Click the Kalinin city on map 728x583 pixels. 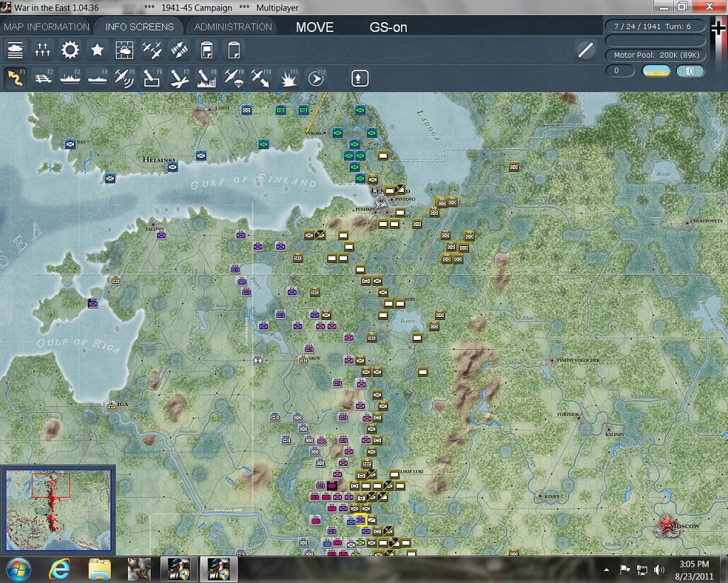[x=609, y=428]
